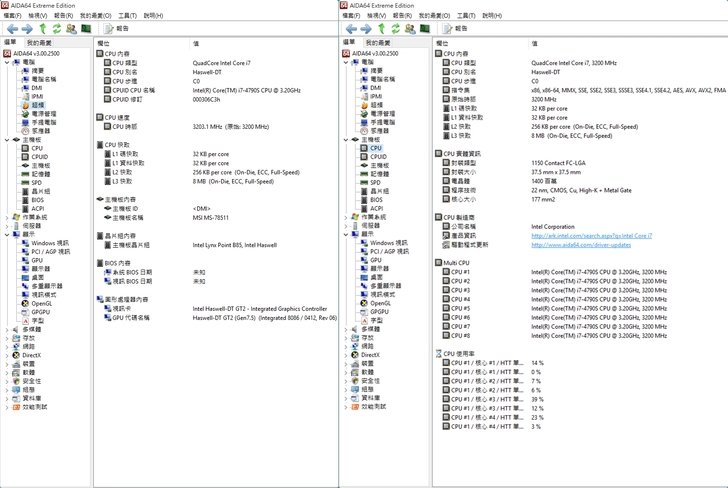Open the aida64.com driver-updates link
The width and height of the screenshot is (728, 488).
coord(581,245)
